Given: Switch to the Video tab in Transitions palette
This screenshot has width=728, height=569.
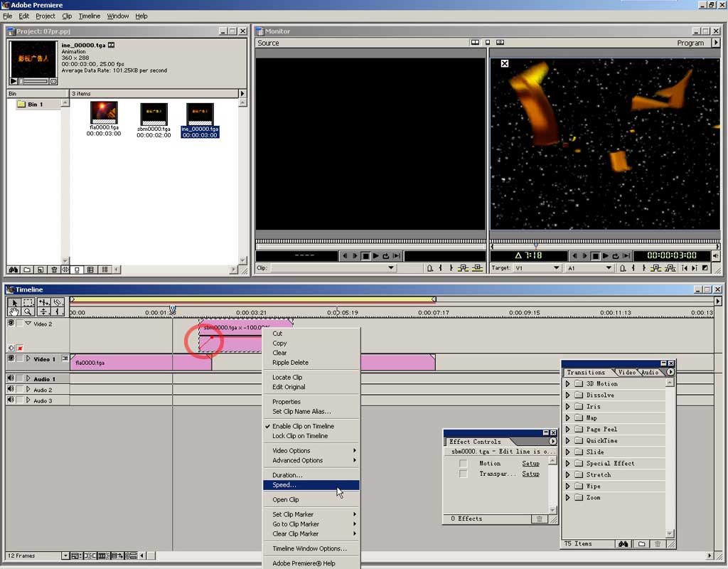Looking at the screenshot, I should click(626, 372).
